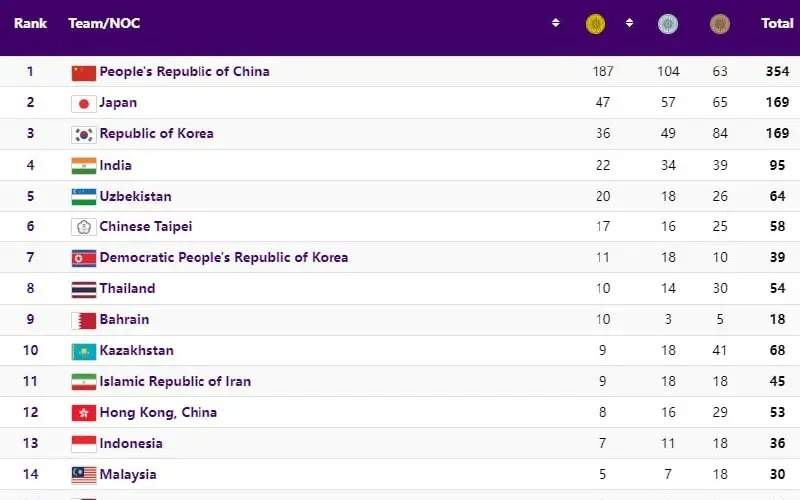Image resolution: width=800 pixels, height=500 pixels.
Task: Open Islamic Republic of Iran link
Action: coord(175,382)
